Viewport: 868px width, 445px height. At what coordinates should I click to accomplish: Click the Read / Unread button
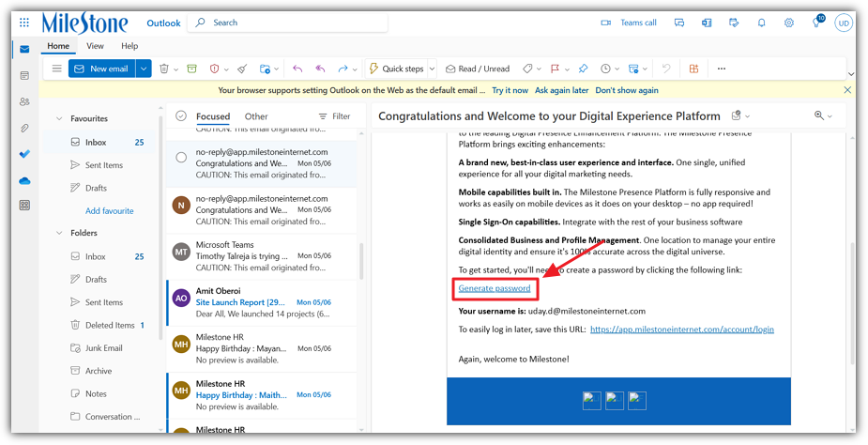coord(478,69)
